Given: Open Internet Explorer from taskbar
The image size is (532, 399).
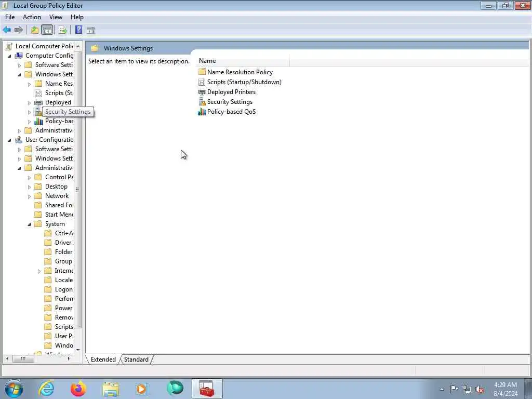Looking at the screenshot, I should [46, 389].
